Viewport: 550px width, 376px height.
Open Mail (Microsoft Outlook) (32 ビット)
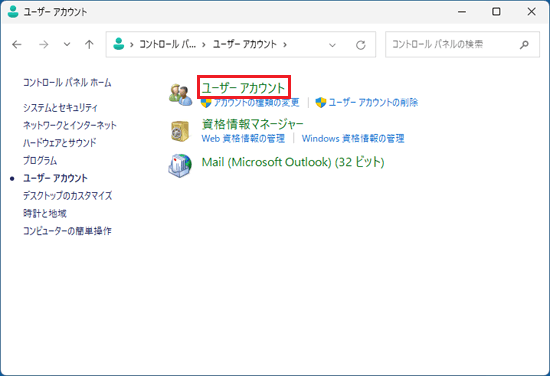point(293,162)
